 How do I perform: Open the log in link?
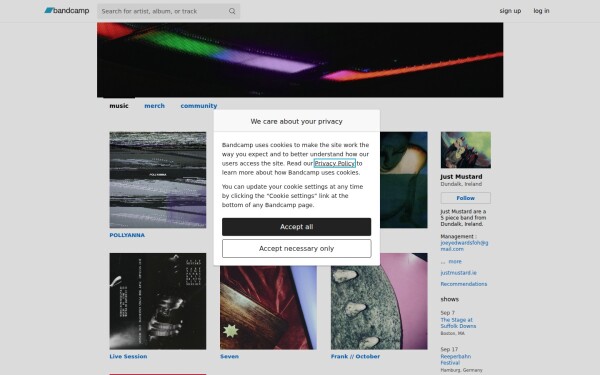pos(541,11)
